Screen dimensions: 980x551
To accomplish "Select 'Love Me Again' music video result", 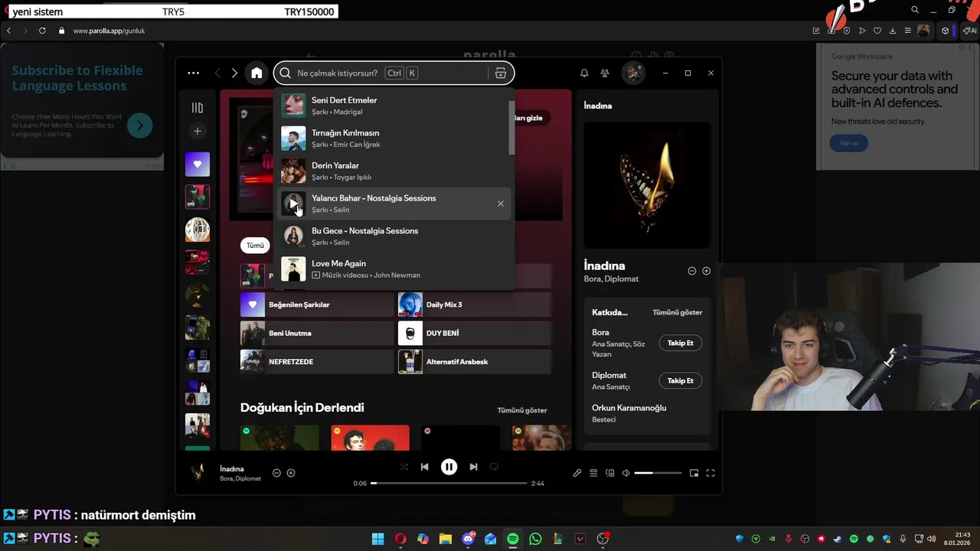I will click(x=394, y=269).
